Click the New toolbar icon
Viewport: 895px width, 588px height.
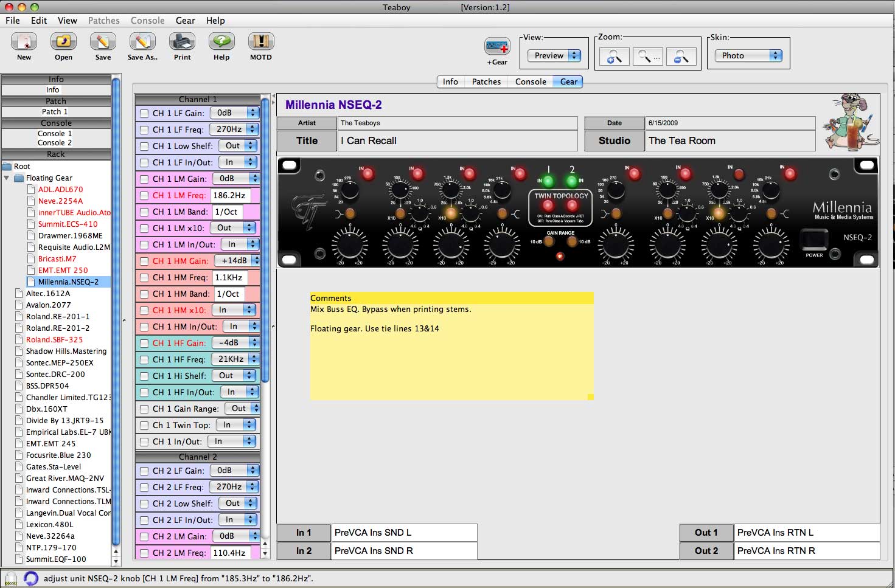click(x=24, y=42)
